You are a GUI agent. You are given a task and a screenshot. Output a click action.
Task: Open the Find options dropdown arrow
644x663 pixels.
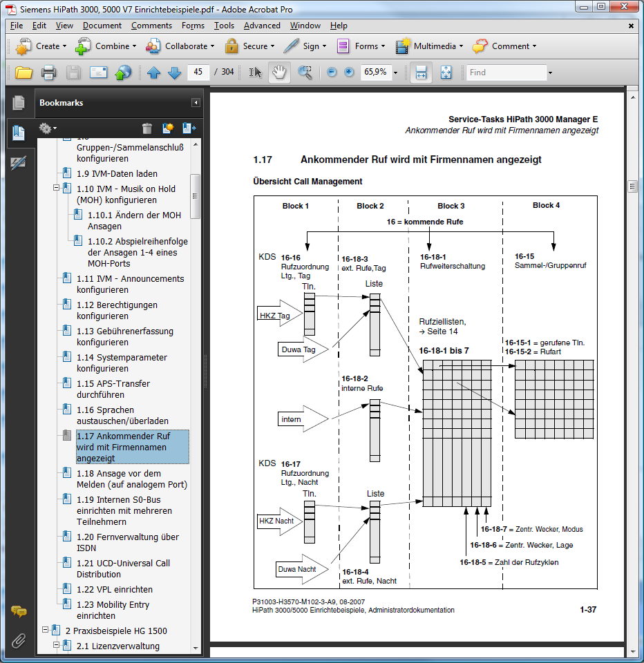551,73
